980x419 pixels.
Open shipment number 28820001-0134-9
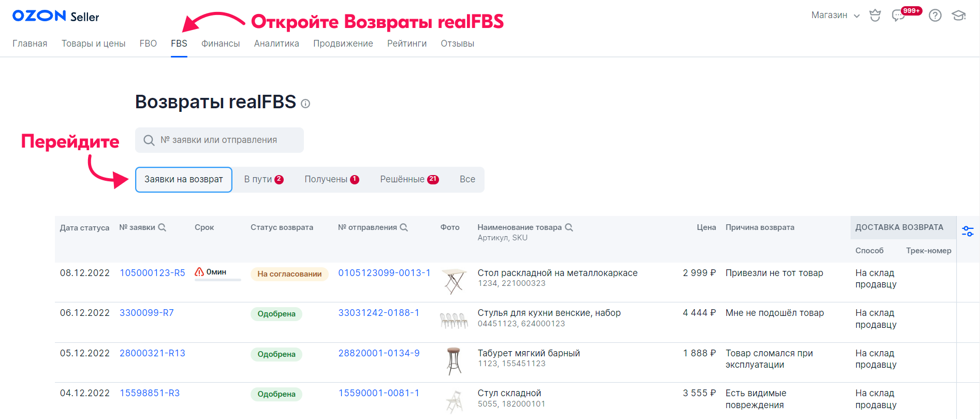[x=379, y=353]
